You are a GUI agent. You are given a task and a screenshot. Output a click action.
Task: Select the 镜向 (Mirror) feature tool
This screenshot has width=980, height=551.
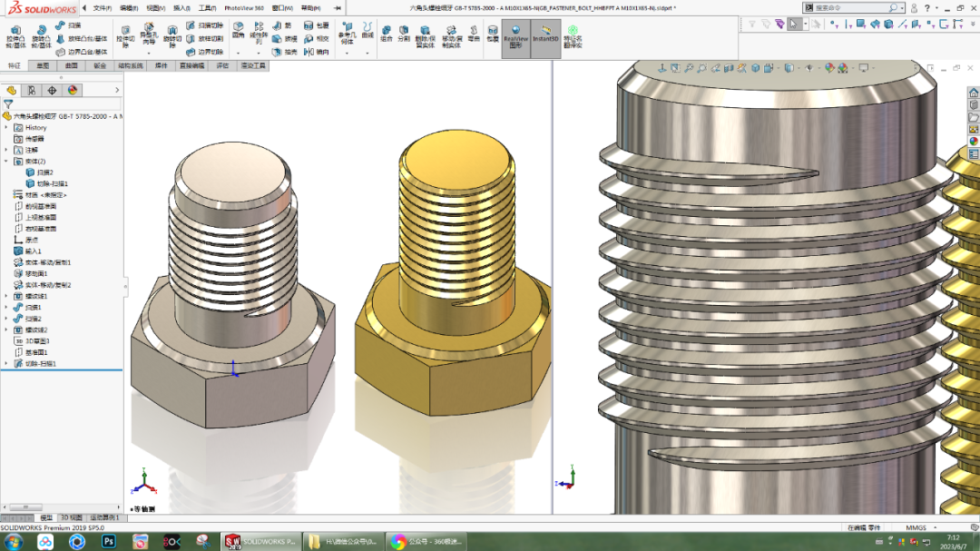(x=308, y=51)
